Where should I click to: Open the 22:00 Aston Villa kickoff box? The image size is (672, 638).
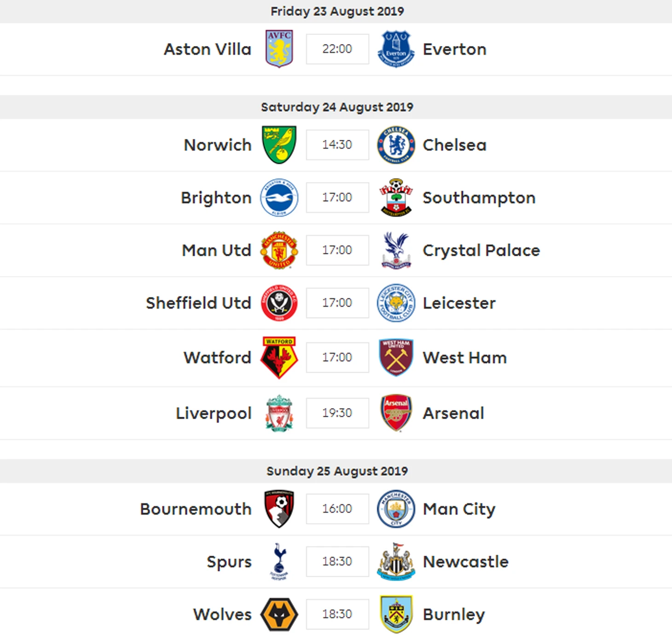coord(337,49)
